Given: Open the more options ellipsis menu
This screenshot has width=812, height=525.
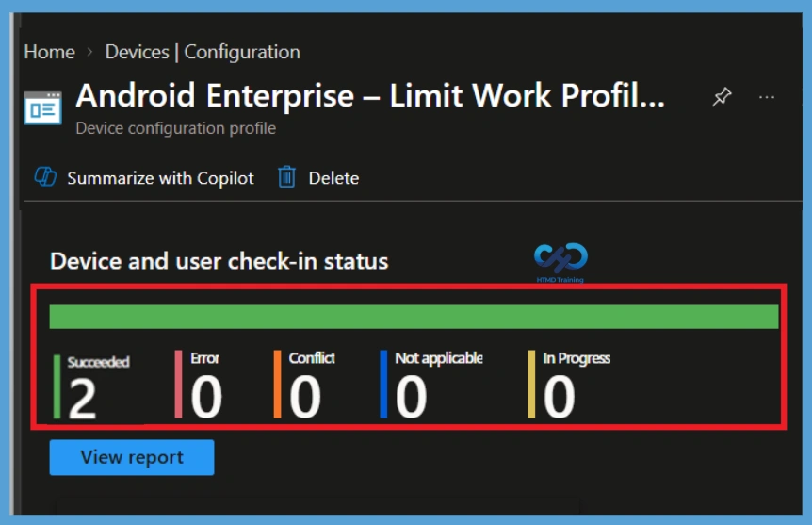Looking at the screenshot, I should tap(767, 97).
